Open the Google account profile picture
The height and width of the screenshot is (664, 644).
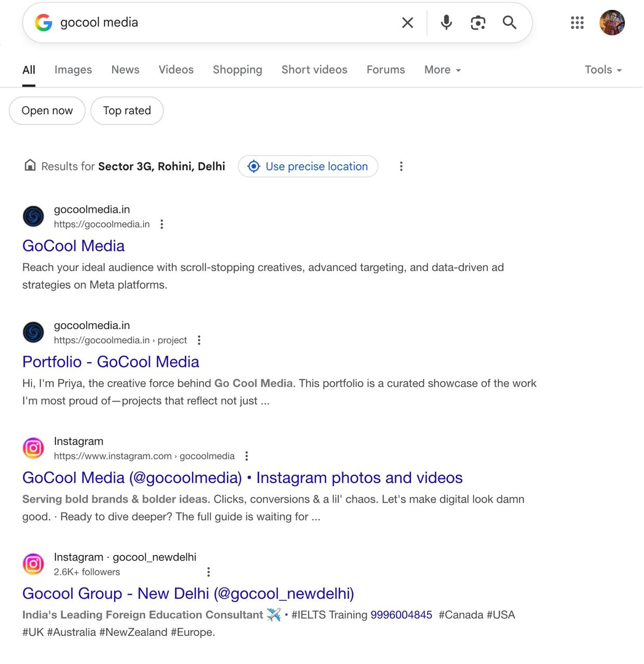[x=612, y=23]
